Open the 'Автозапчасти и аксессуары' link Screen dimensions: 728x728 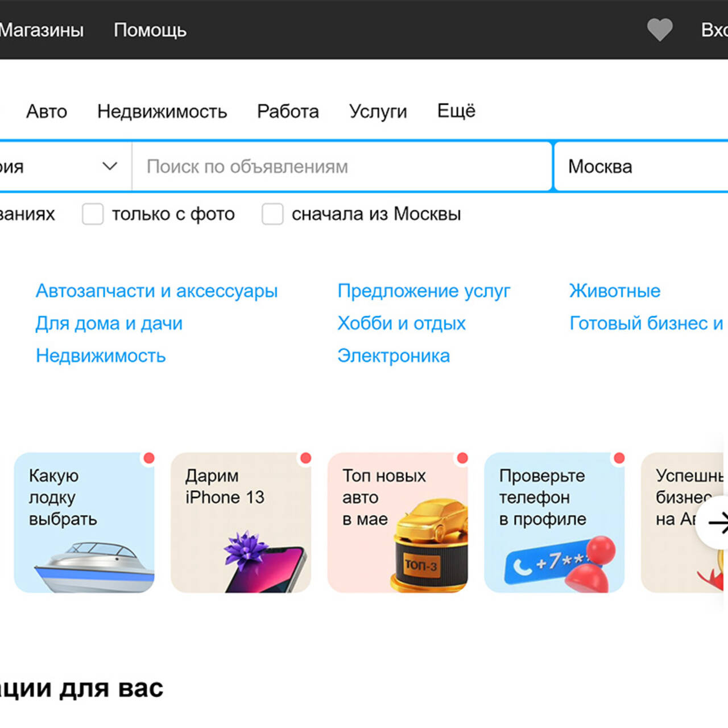coord(157,291)
